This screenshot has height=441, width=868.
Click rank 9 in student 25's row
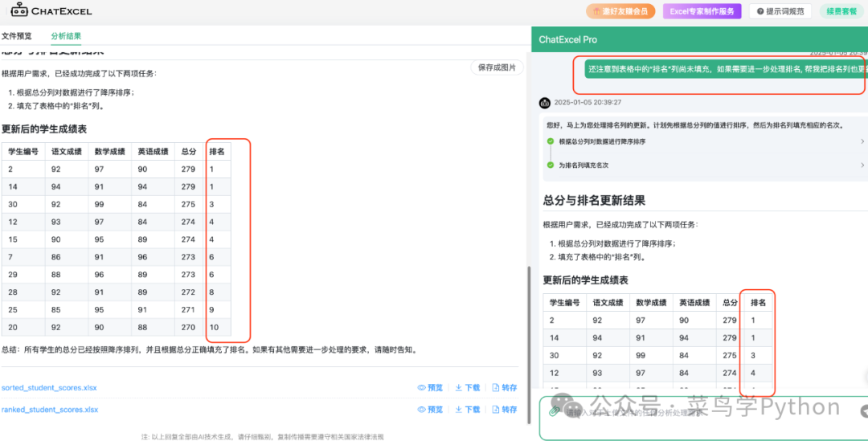[x=211, y=309]
